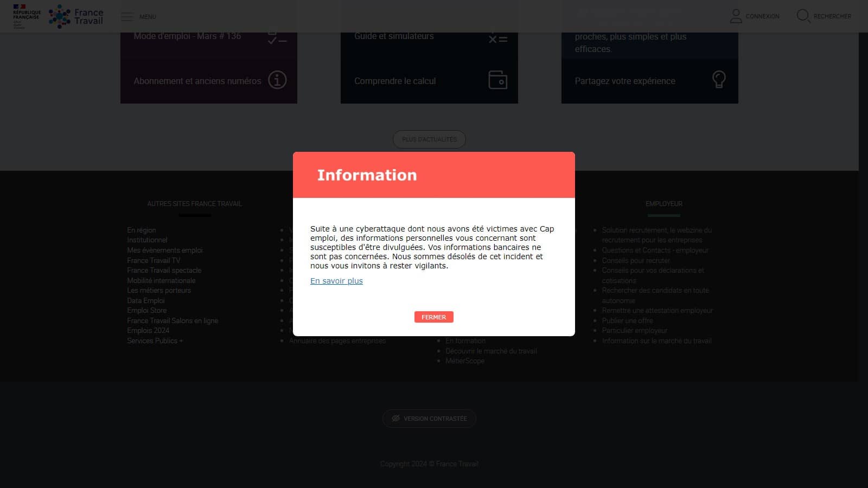
Task: Open 'Mobilité internationale' footer link
Action: [161, 280]
